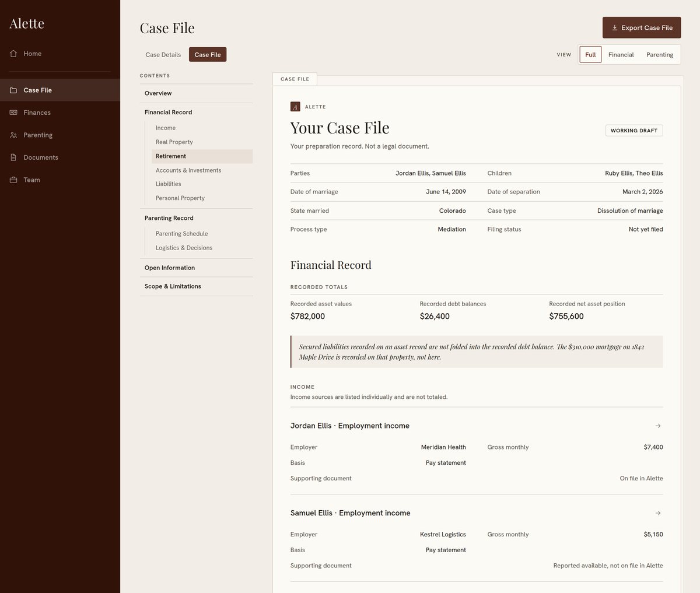Open Samuel Ellis employment income arrow
Viewport: 700px width, 593px height.
[658, 513]
